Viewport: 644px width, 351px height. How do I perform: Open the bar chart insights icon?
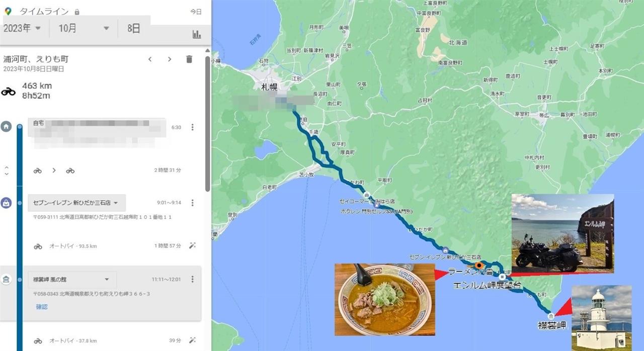click(196, 34)
